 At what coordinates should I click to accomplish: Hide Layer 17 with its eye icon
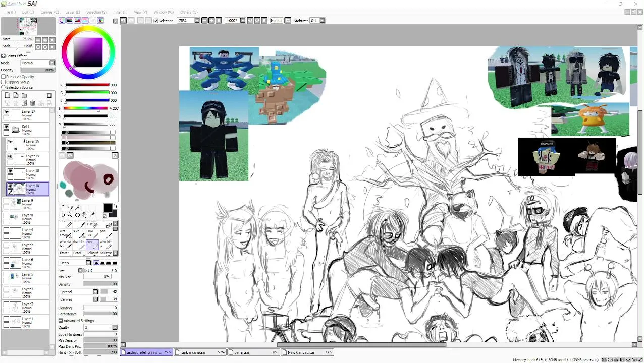tap(6, 112)
